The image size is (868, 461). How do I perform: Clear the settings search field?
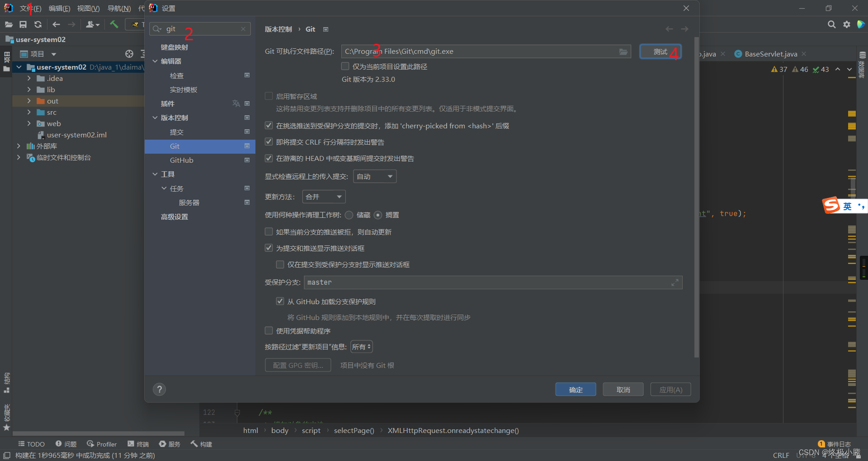(243, 29)
